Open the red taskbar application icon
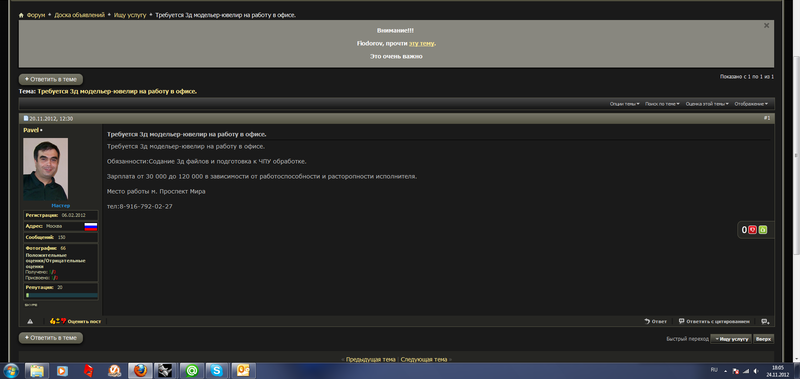This screenshot has width=800, height=379. (89, 371)
